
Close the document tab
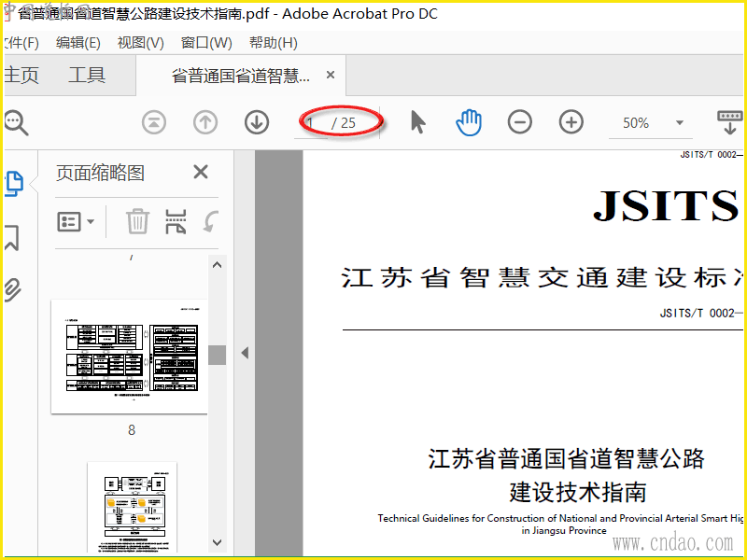pos(331,75)
